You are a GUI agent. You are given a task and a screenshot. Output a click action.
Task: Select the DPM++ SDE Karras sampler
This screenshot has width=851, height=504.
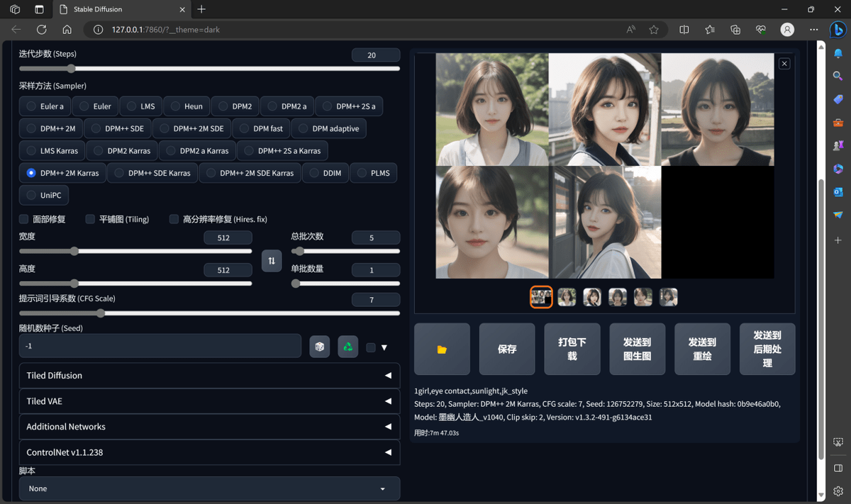152,172
